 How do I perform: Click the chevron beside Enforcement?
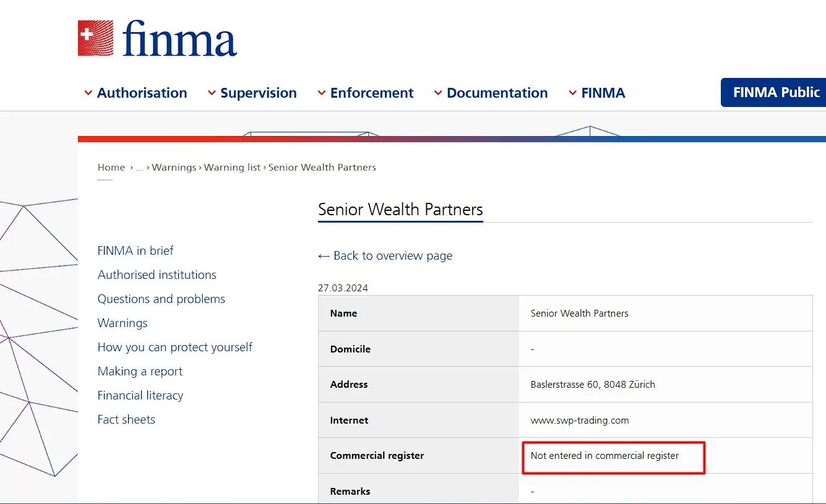tap(322, 93)
